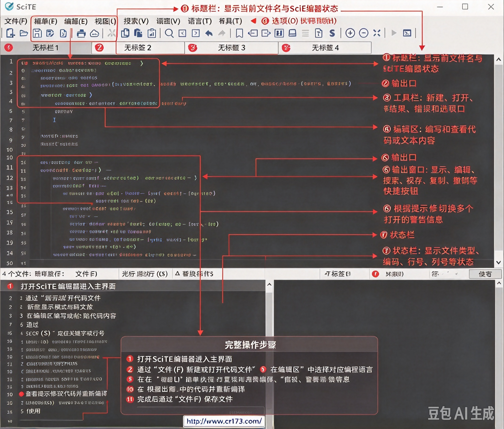Switch to the 无标签 4 tab
Viewport: 504px width, 429px height.
click(325, 48)
